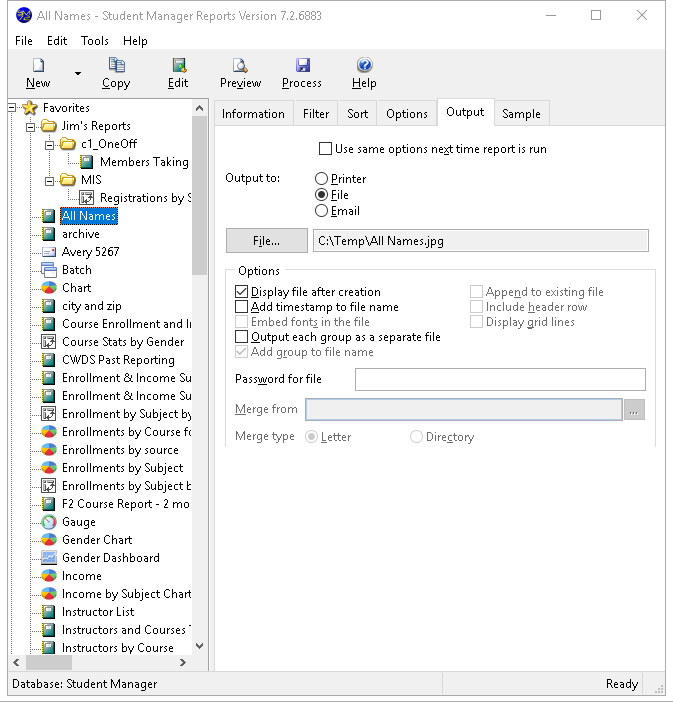The width and height of the screenshot is (673, 703).
Task: Select File output radio button
Action: point(321,195)
